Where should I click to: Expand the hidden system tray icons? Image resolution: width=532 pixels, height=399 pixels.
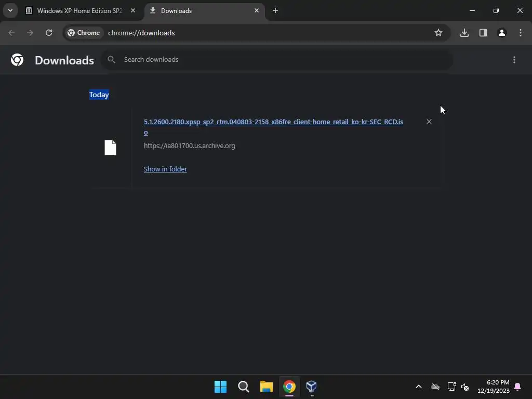coord(419,387)
